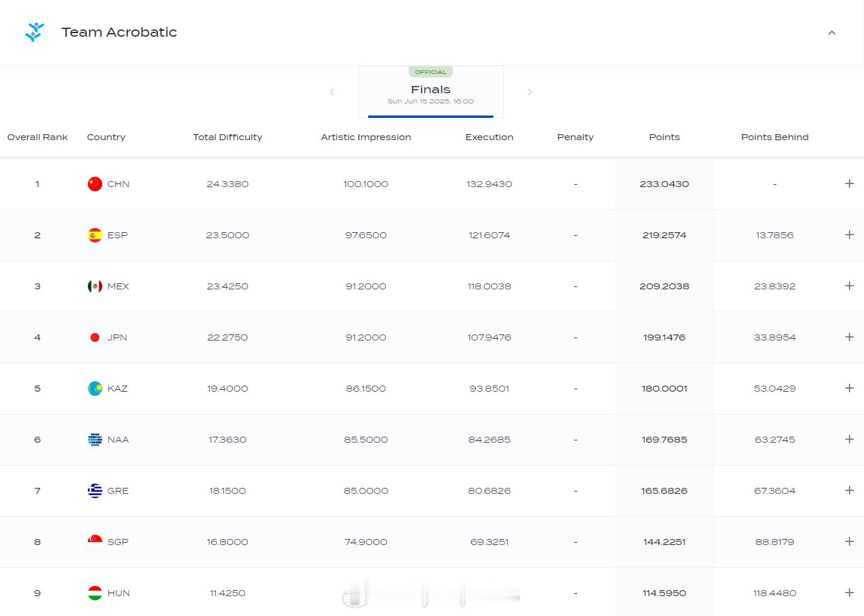
Task: Select MEX points value 209.2038
Action: pos(664,286)
